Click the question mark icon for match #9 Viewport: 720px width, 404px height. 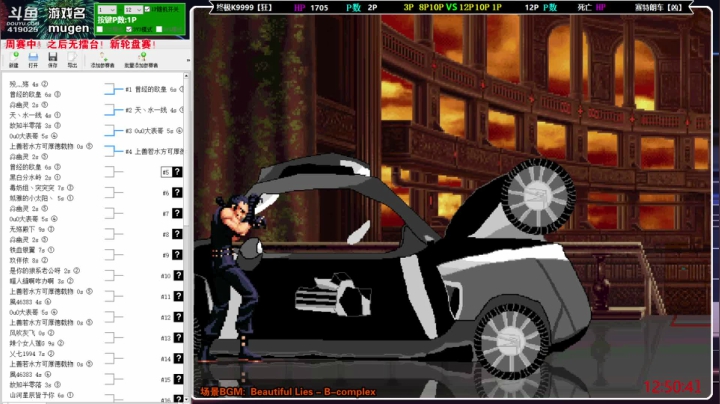(x=177, y=254)
